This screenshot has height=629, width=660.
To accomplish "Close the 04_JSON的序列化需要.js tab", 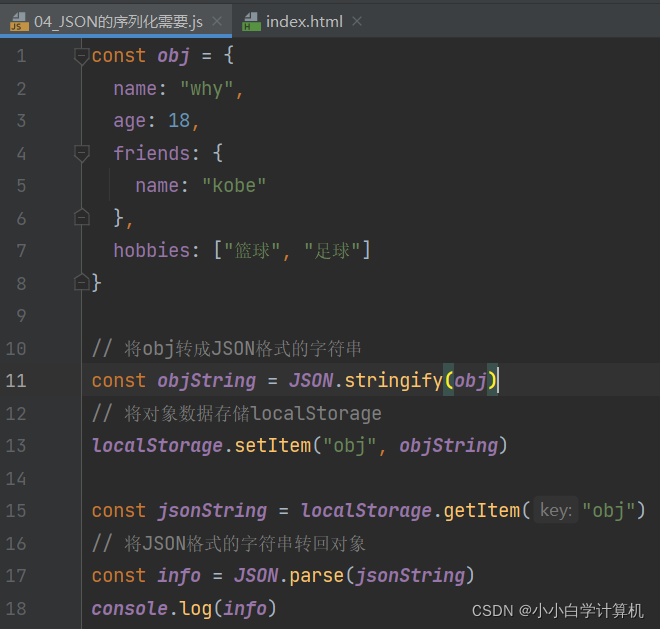I will click(x=217, y=21).
